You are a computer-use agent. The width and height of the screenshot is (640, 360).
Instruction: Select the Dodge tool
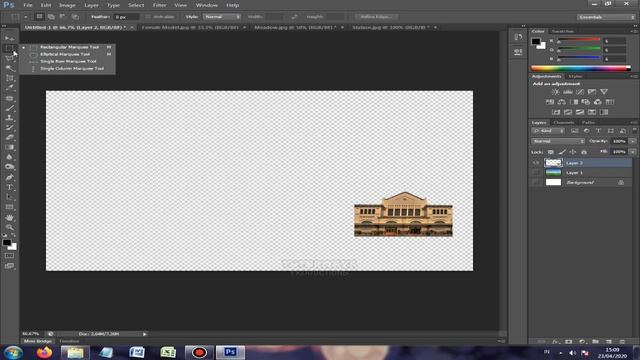click(9, 167)
